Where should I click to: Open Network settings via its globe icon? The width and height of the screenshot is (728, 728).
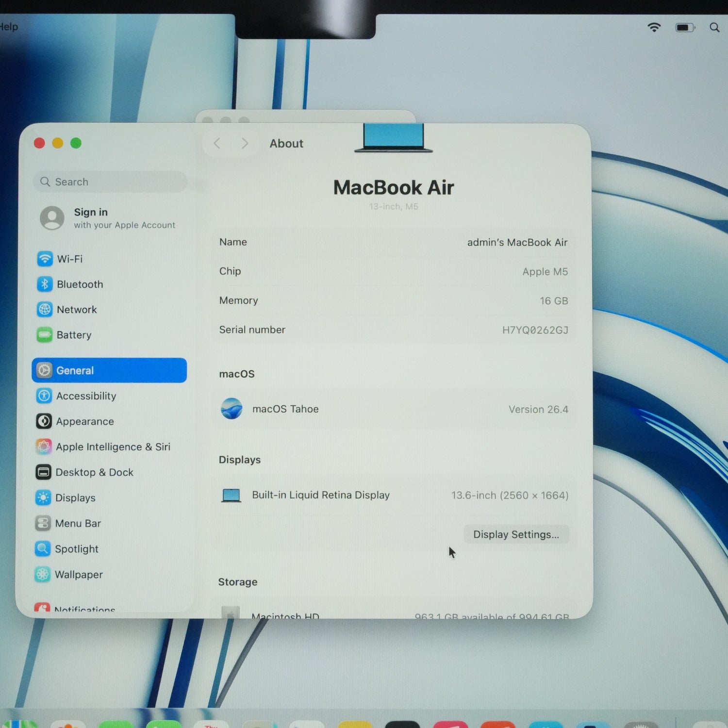tap(45, 309)
